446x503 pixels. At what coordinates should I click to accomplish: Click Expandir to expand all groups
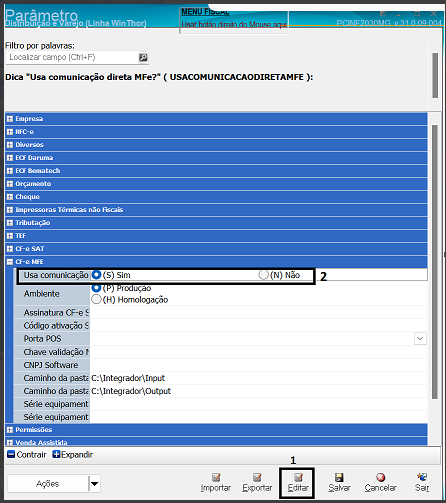pos(72,455)
